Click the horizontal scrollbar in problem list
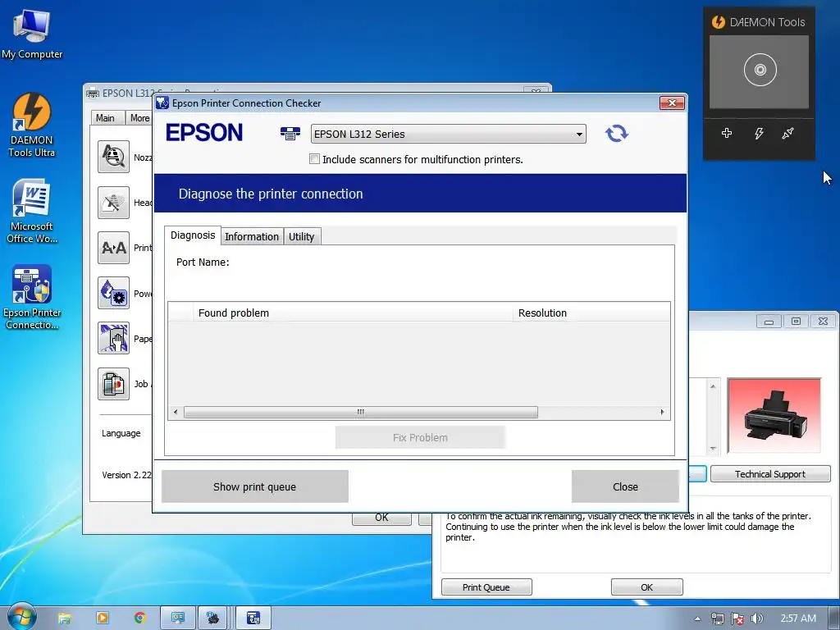 [x=361, y=412]
